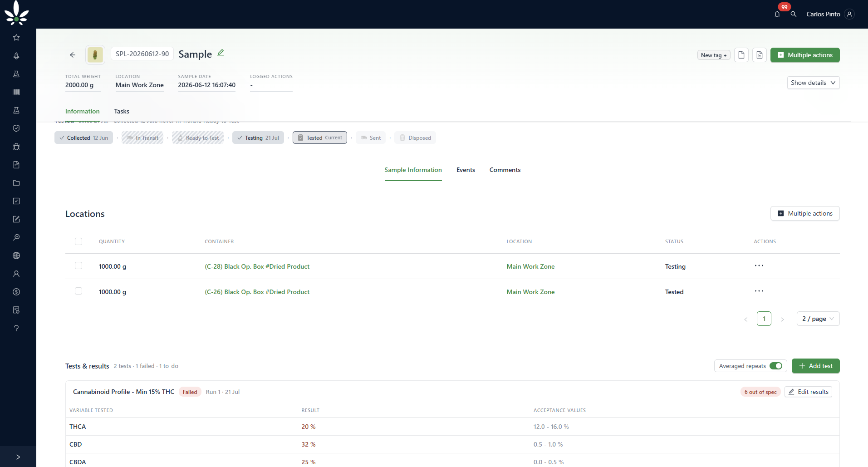Open Main Work Zone link in Testing row
This screenshot has height=467, width=868.
[x=530, y=266]
